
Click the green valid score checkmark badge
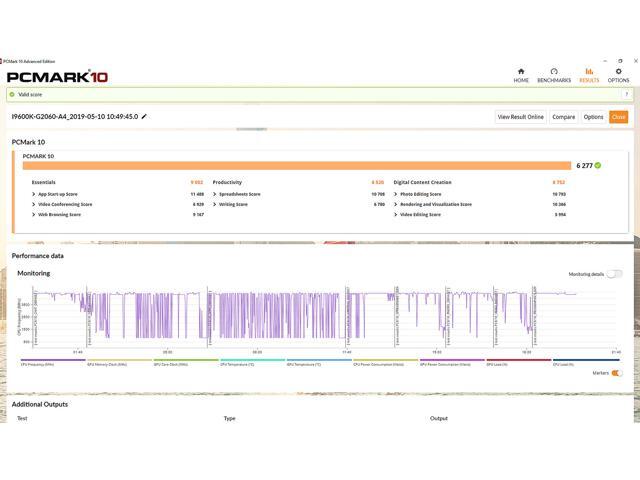coord(598,165)
